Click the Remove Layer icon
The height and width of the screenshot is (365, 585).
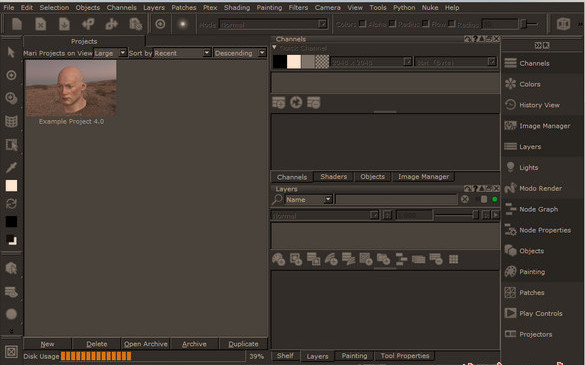[436, 259]
